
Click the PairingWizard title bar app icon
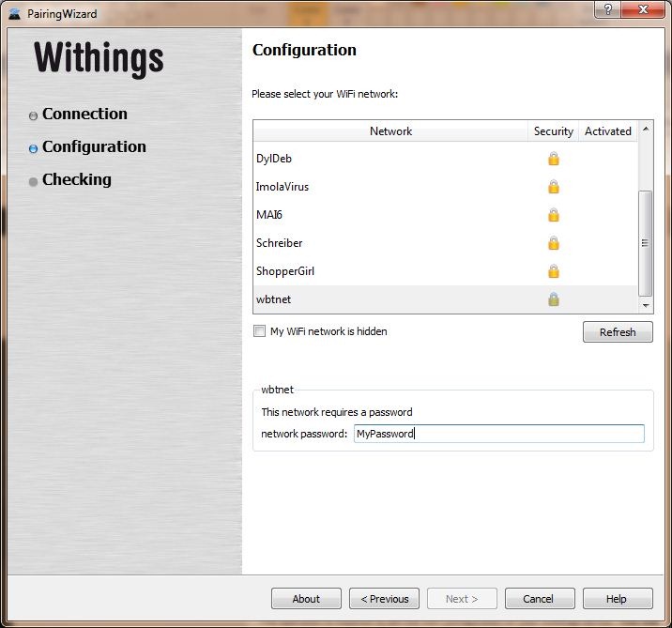pos(15,14)
